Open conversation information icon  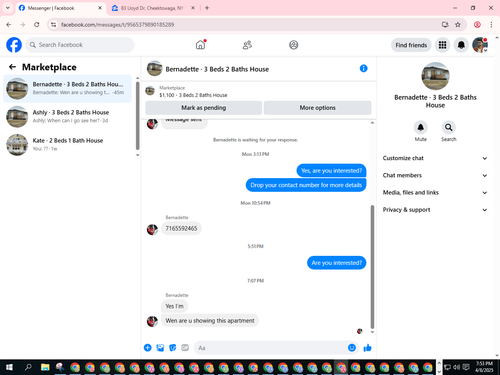pos(363,68)
